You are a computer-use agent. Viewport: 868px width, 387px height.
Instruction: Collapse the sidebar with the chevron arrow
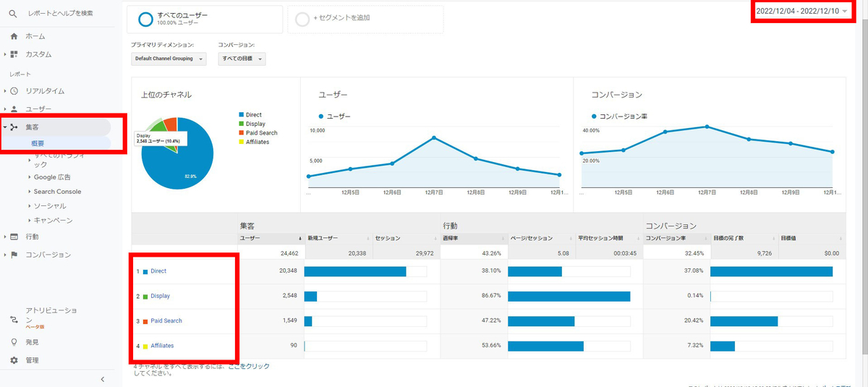point(102,379)
